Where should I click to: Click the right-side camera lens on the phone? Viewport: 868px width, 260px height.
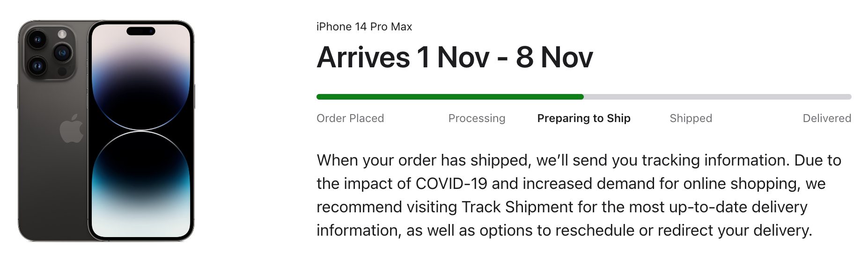[62, 52]
